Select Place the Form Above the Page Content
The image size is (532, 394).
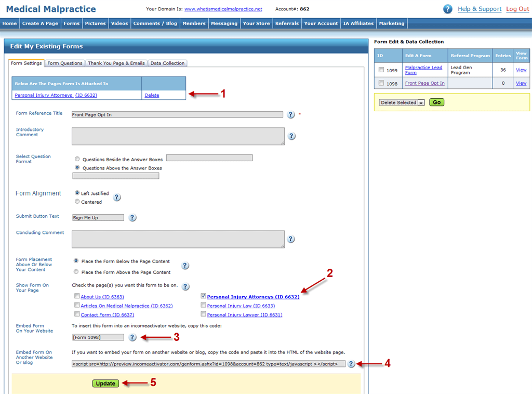[x=76, y=272]
